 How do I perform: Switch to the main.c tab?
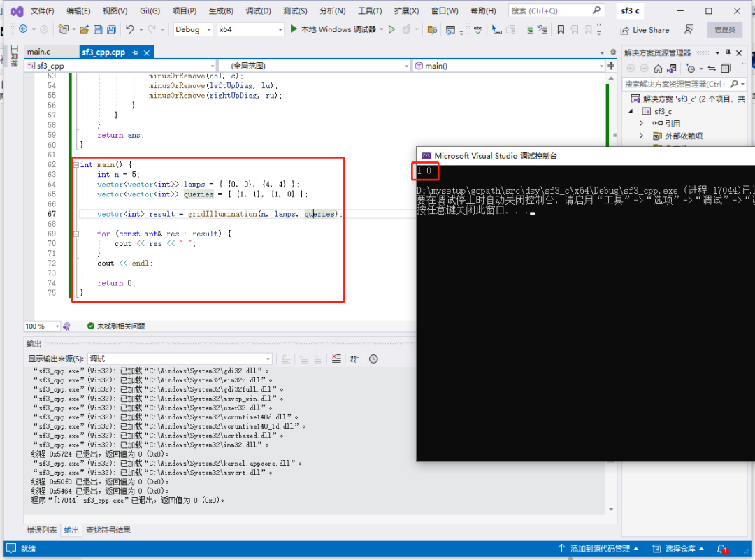coord(39,52)
